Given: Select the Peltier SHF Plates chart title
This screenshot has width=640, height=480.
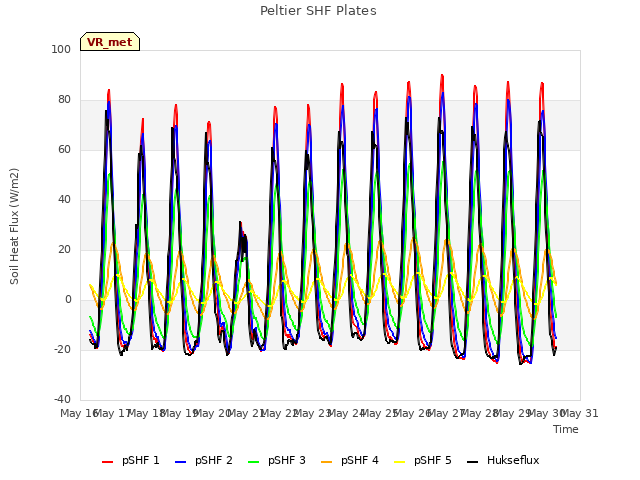Looking at the screenshot, I should [318, 11].
